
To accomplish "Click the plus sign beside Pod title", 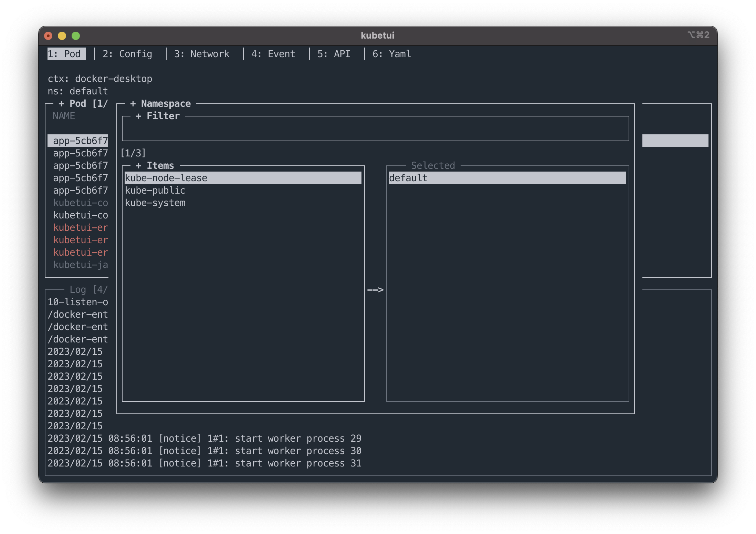I will click(61, 104).
